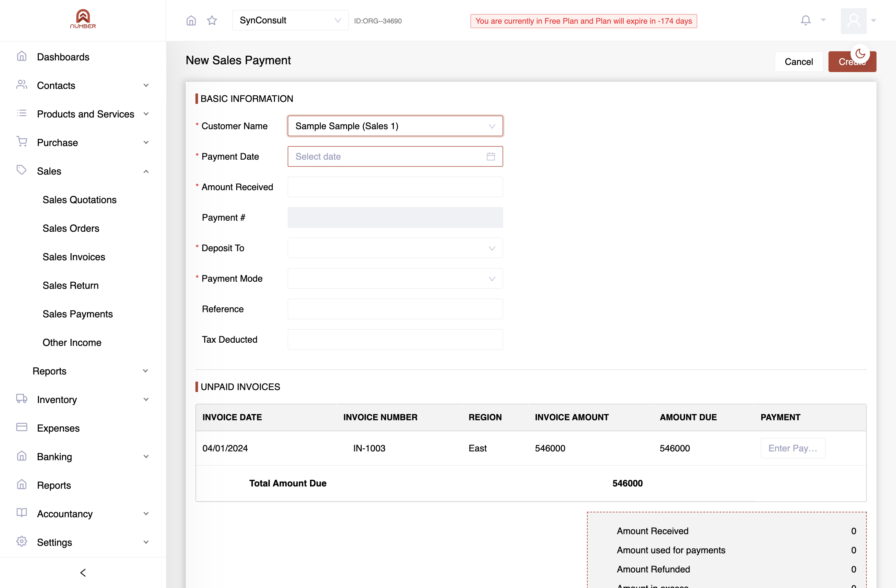
Task: Click the Contacts people icon
Action: pyautogui.click(x=22, y=85)
